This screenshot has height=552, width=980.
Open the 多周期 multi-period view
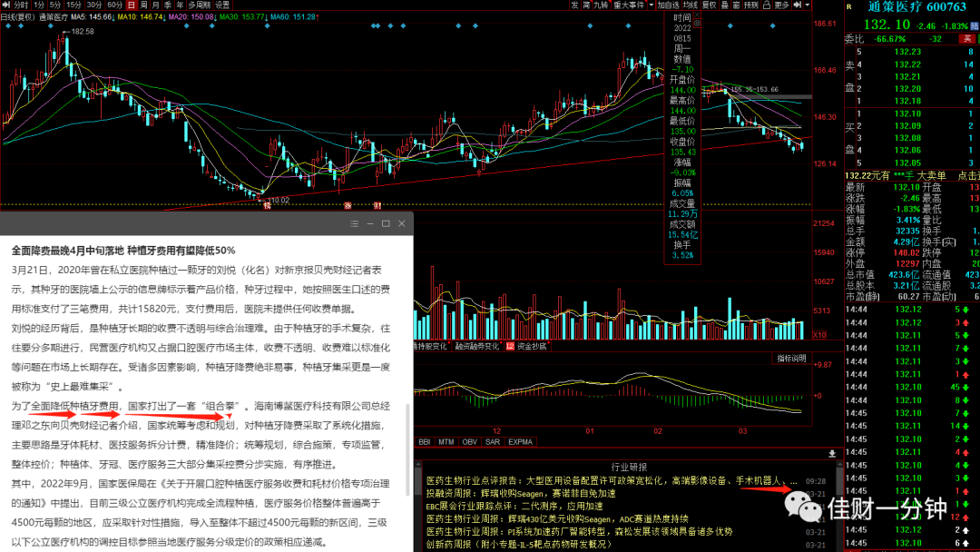(x=200, y=5)
